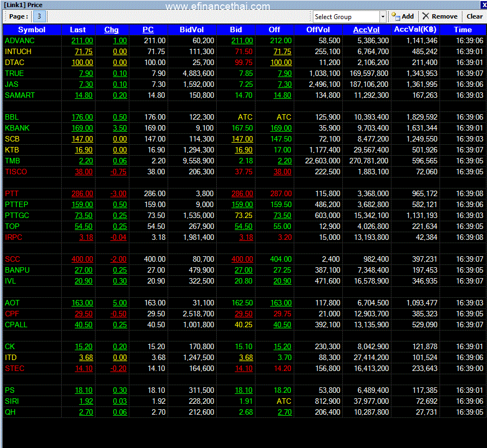The height and width of the screenshot is (448, 487).
Task: Click BBL bid cell showing ATC
Action: pos(245,117)
